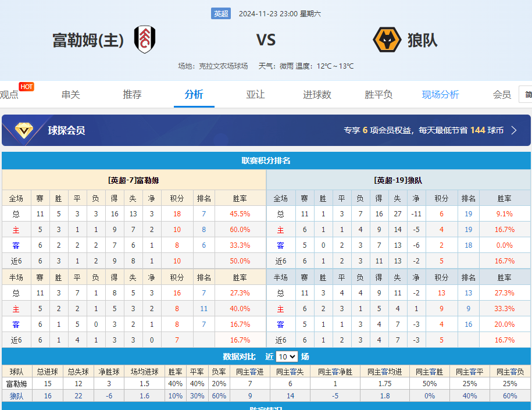Click the 英超 league tag

221,13
